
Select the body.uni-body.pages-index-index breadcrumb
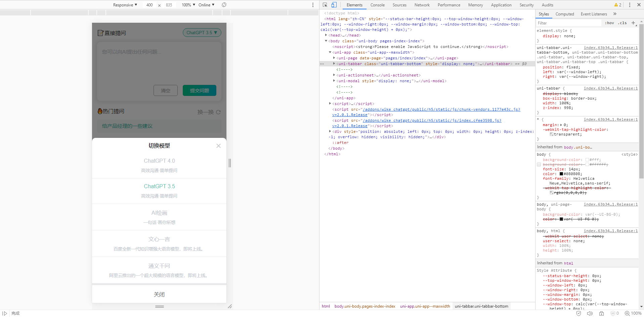click(x=365, y=306)
